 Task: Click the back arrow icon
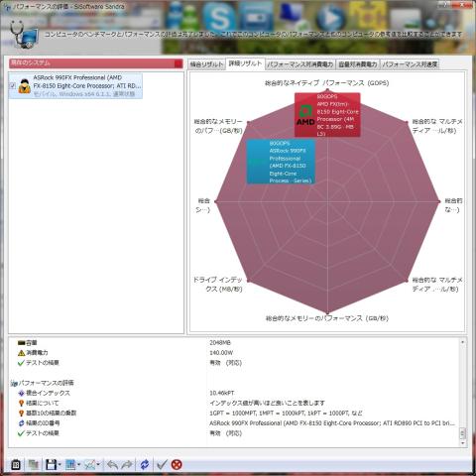tap(112, 465)
